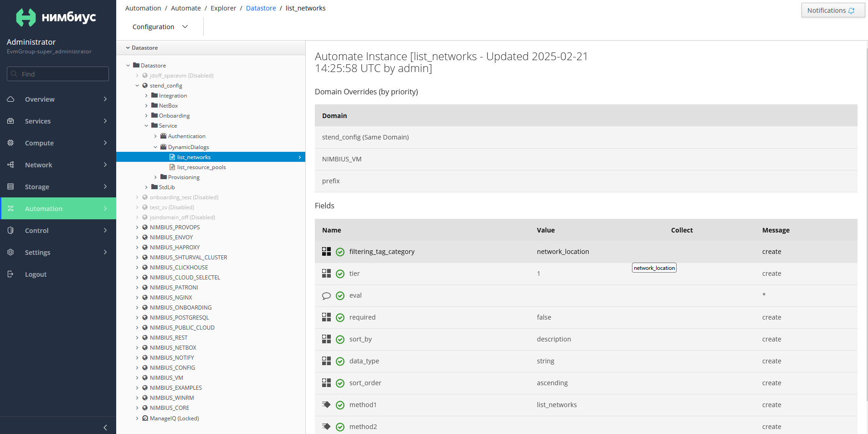Click the method arrow icon beside method2

point(326,426)
